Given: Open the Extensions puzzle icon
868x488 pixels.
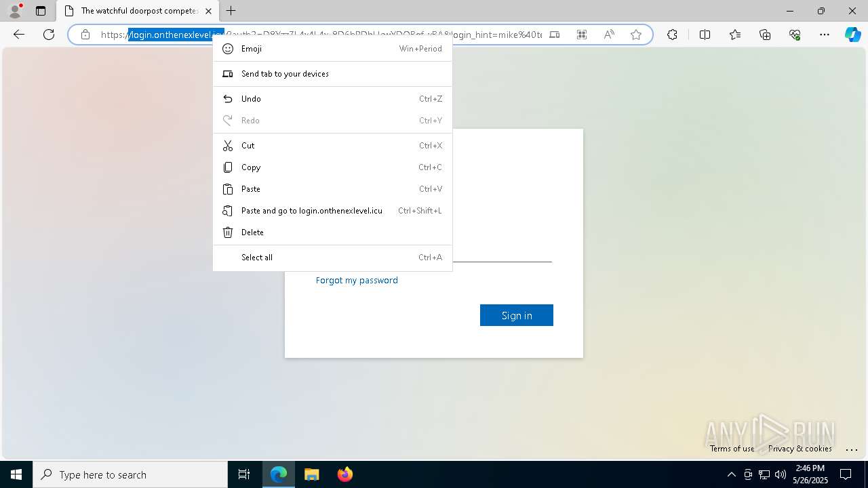Looking at the screenshot, I should coord(672,35).
